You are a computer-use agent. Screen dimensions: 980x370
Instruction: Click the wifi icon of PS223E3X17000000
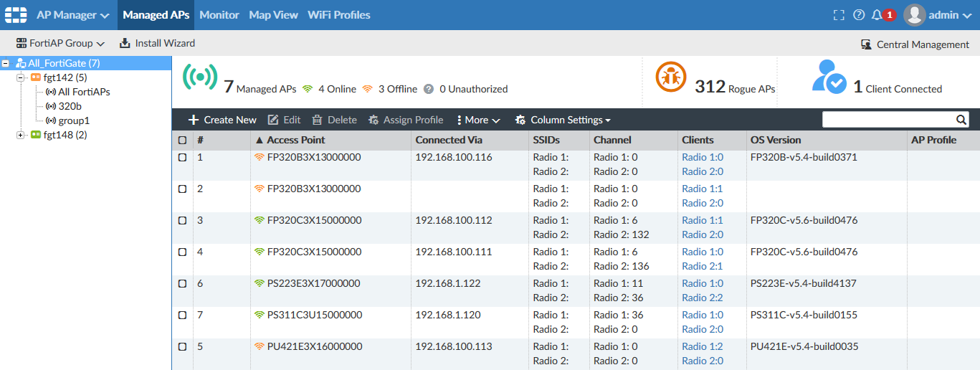(260, 283)
